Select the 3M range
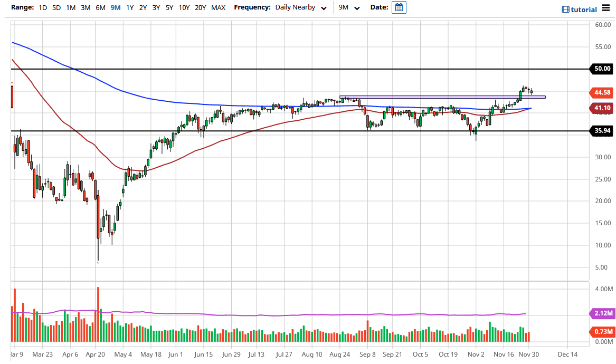 pos(86,8)
